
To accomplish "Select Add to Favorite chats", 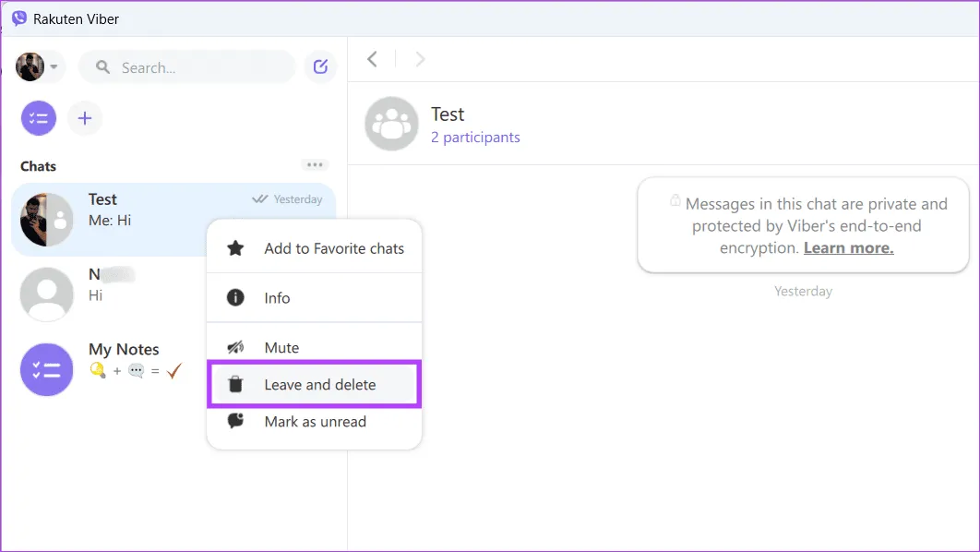I will pos(333,248).
